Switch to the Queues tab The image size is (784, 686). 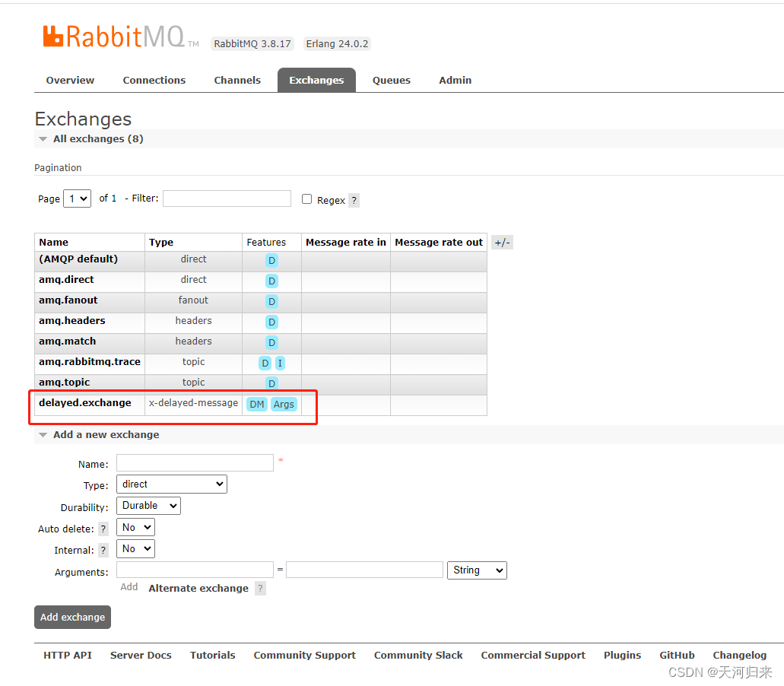392,81
